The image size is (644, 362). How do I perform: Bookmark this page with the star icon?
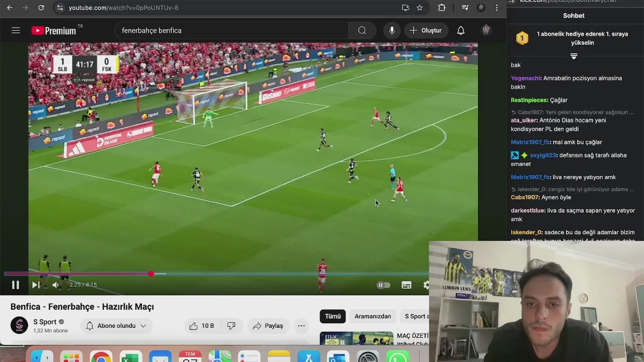point(420,8)
